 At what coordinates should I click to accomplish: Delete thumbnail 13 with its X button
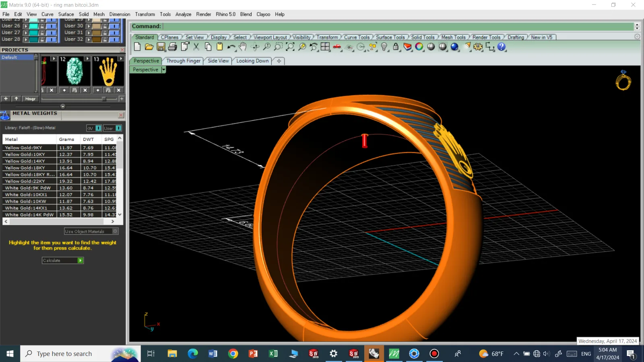coord(118,90)
